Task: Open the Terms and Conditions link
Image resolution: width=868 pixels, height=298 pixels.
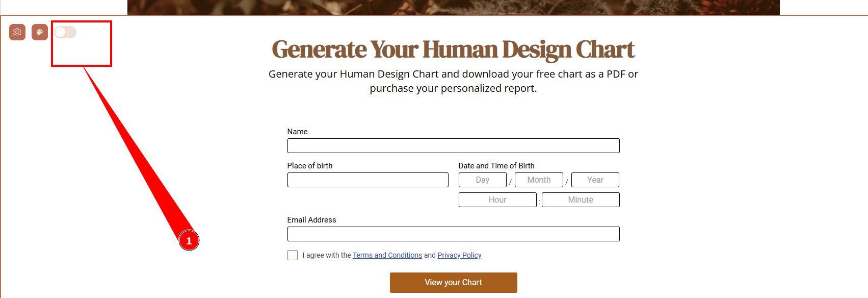Action: pos(387,255)
